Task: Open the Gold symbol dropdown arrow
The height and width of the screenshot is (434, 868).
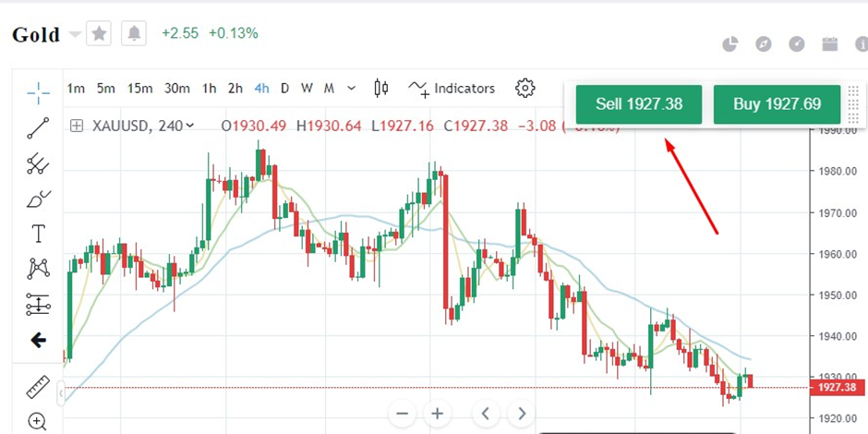Action: (75, 35)
